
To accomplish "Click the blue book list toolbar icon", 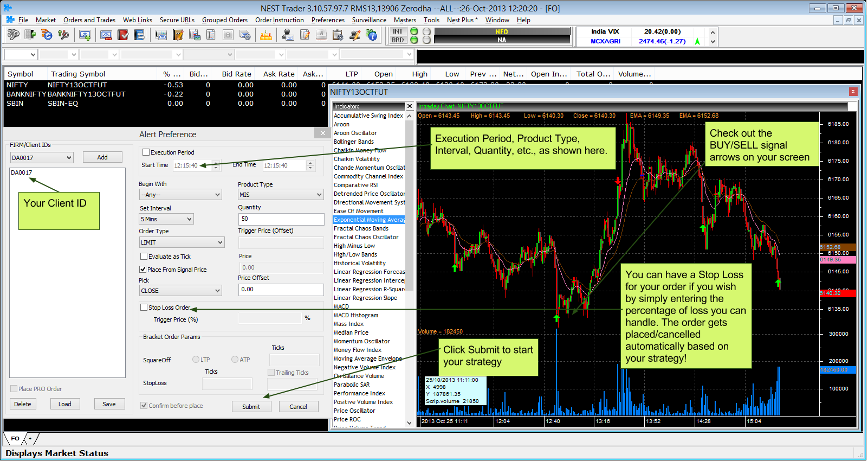I will (x=140, y=35).
